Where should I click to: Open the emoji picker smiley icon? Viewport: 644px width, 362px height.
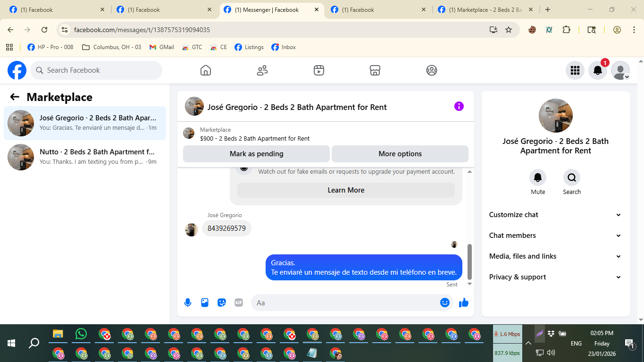point(445,303)
